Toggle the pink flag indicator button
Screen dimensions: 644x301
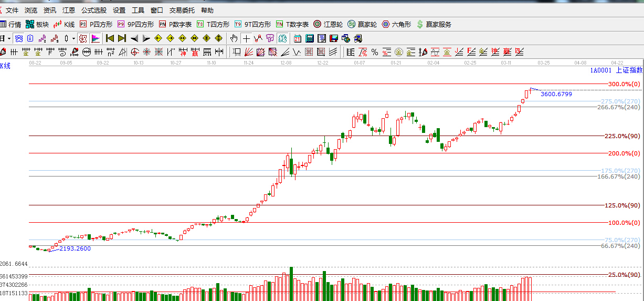(x=96, y=38)
